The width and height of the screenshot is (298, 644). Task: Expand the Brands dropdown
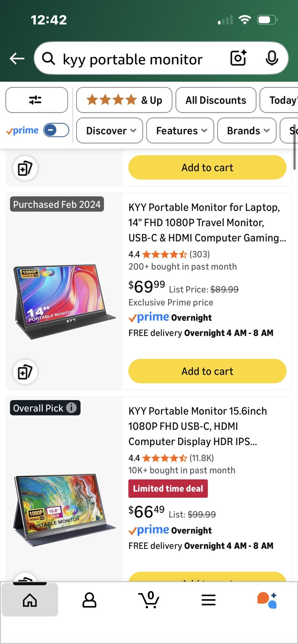click(x=247, y=130)
